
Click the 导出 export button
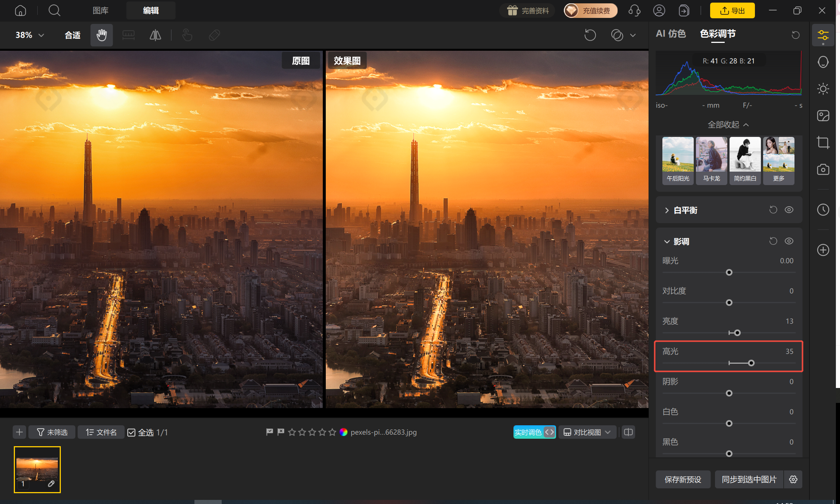[x=732, y=10]
